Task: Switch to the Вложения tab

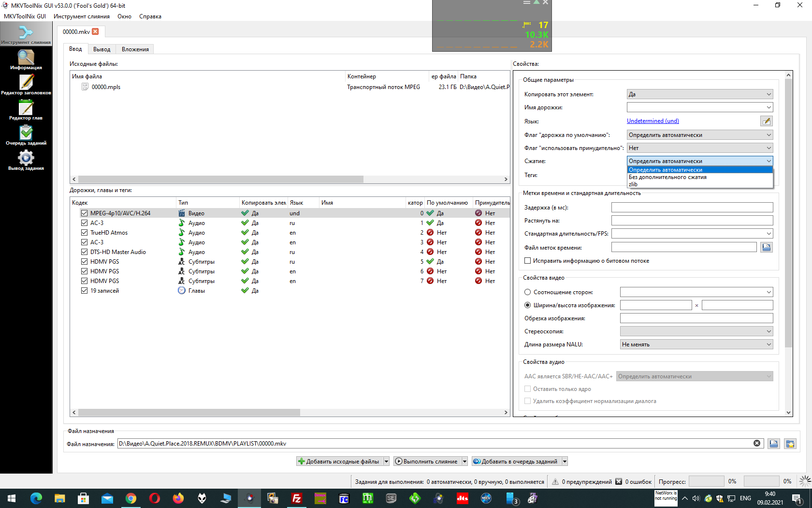Action: pyautogui.click(x=135, y=49)
